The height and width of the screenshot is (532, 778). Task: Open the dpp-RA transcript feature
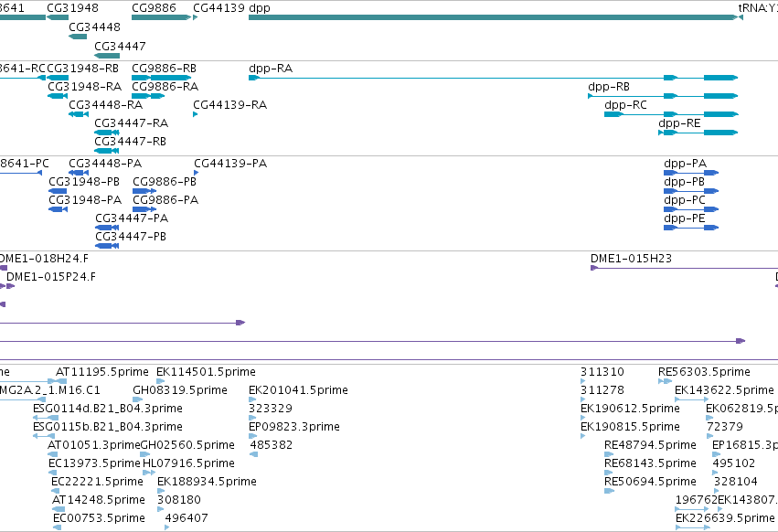click(x=493, y=78)
